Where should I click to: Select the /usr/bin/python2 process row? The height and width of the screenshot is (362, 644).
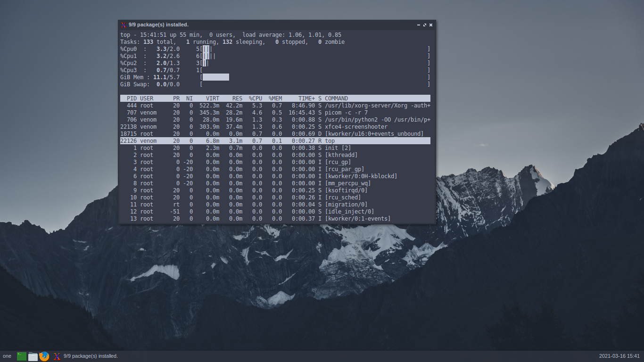point(275,120)
